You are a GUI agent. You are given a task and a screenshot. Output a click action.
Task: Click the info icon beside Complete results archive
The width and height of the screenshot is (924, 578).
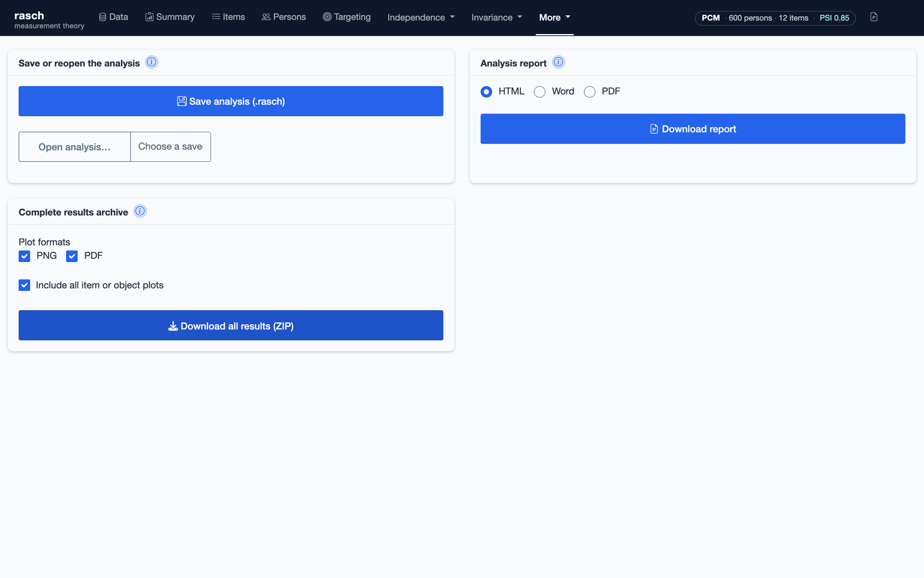pyautogui.click(x=140, y=211)
